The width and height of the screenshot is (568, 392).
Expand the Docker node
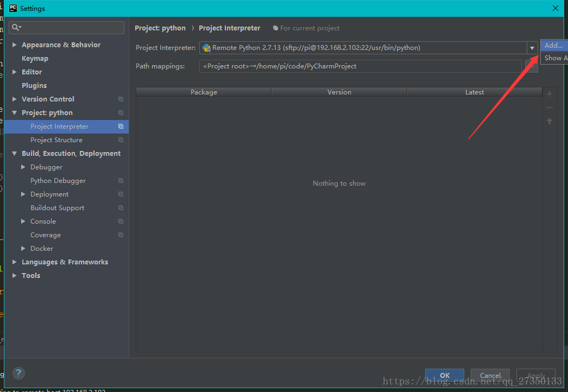[x=23, y=249]
